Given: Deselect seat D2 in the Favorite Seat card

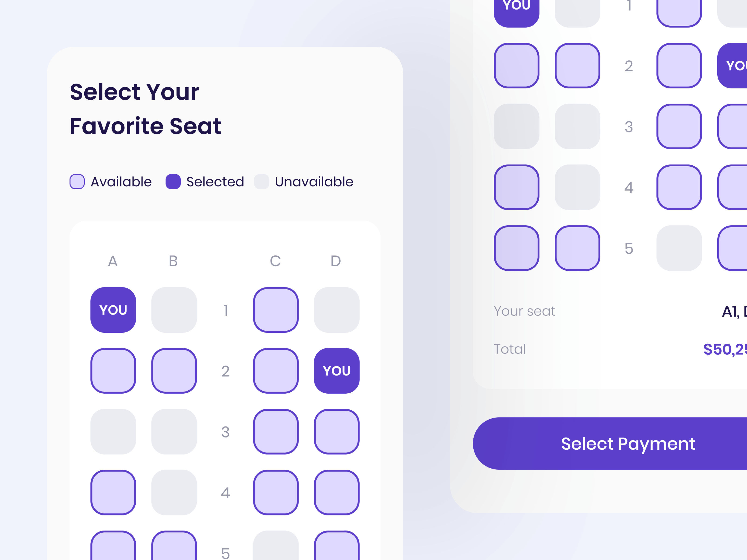Looking at the screenshot, I should (337, 371).
